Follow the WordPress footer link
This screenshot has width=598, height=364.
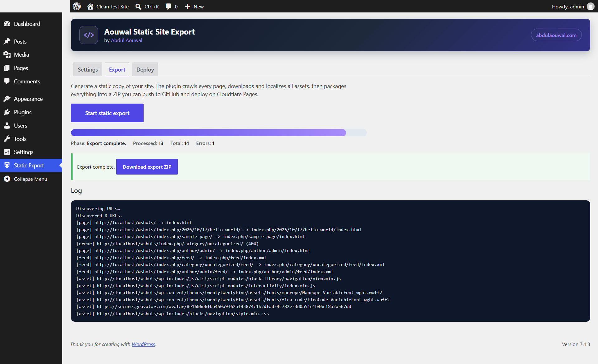click(143, 344)
